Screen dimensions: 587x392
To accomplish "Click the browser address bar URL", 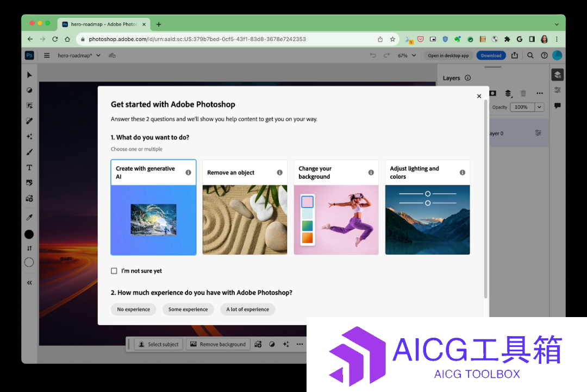I will (197, 39).
